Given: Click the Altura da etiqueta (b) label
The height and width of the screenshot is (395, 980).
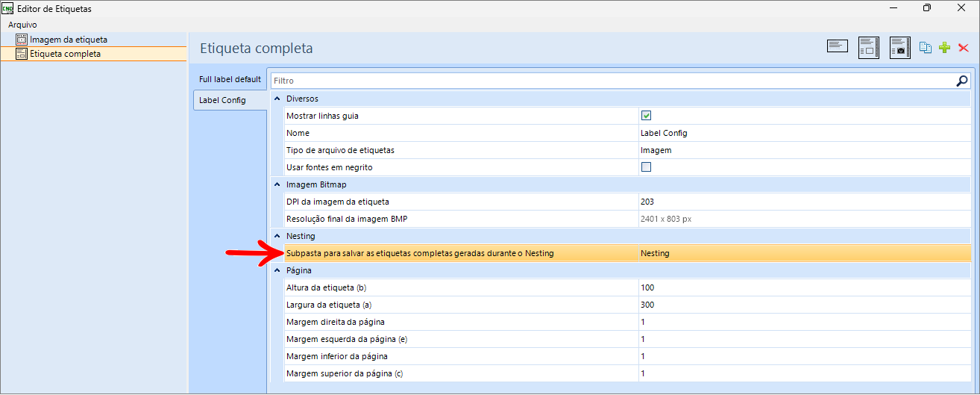Looking at the screenshot, I should (x=327, y=287).
